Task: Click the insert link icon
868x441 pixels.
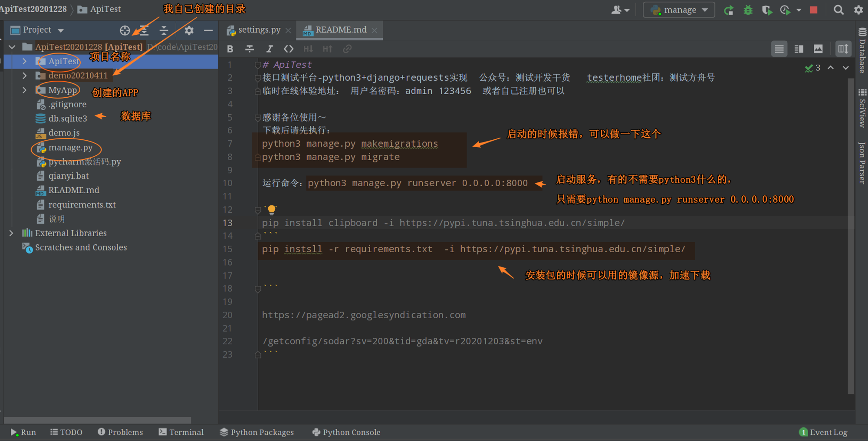Action: pos(347,49)
